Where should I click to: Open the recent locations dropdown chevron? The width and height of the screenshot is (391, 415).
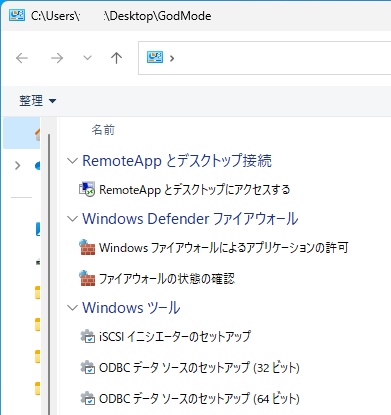(x=87, y=58)
